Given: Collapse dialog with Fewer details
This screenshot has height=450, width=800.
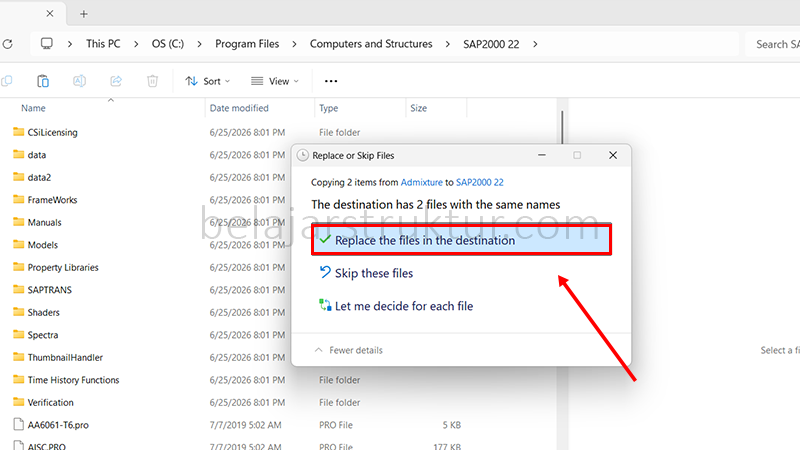Looking at the screenshot, I should pyautogui.click(x=349, y=350).
